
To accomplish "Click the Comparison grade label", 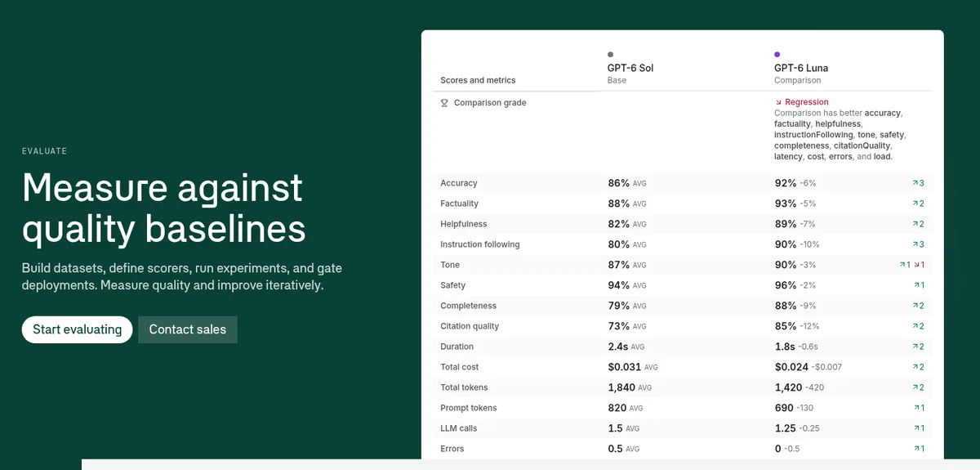I will point(490,103).
